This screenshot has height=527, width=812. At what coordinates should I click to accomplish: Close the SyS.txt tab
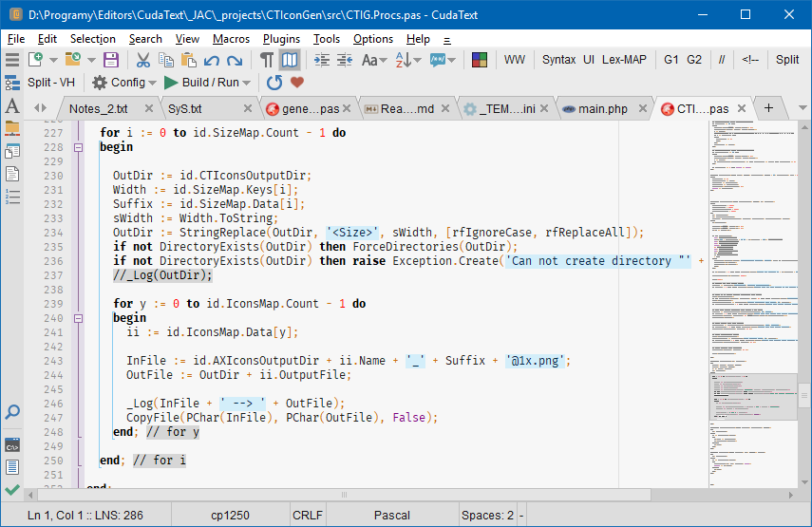point(248,108)
